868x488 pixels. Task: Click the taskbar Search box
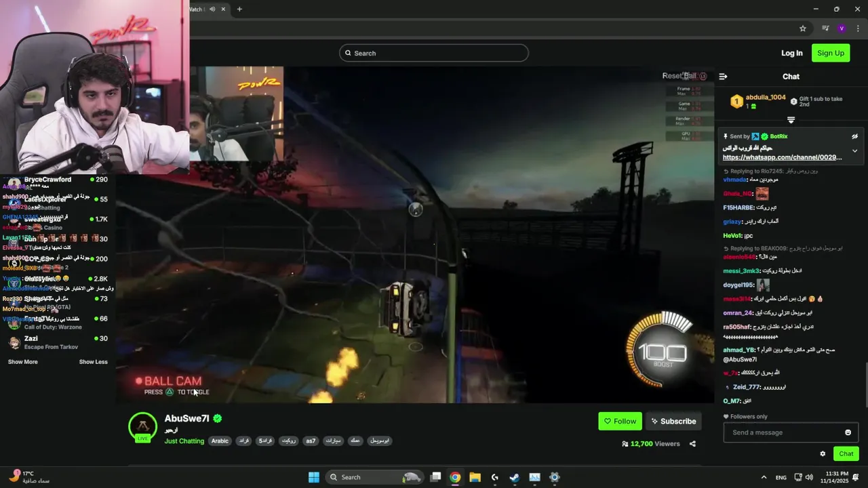[375, 477]
